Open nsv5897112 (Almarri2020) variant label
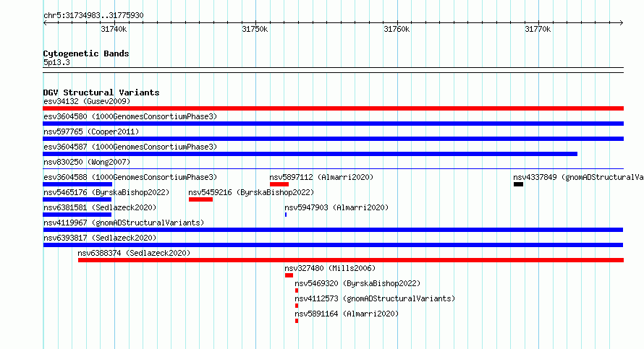This screenshot has width=644, height=349. click(321, 177)
